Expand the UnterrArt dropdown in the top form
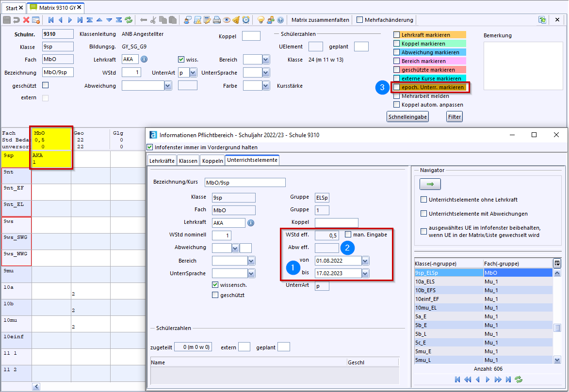The image size is (569, 392). (193, 72)
